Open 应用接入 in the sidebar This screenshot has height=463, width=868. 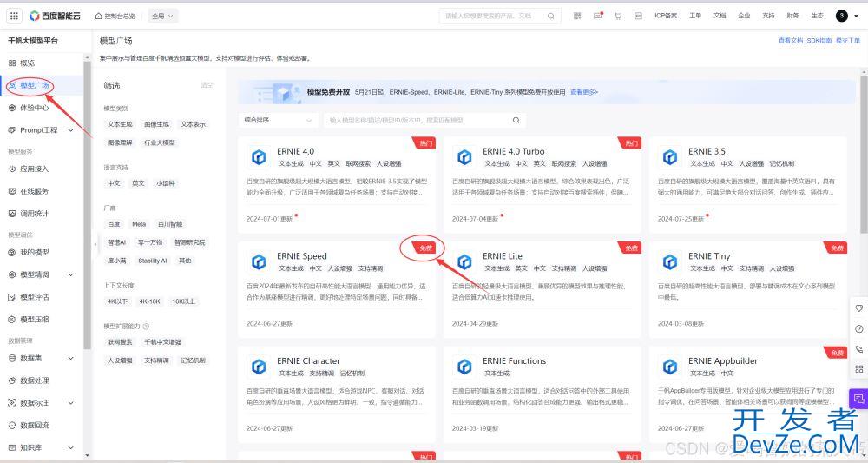click(x=35, y=169)
